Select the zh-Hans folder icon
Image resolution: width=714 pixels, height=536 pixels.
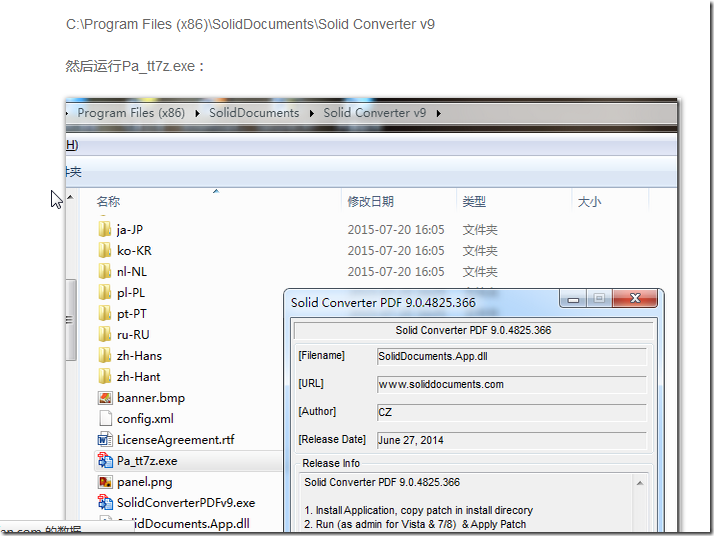pyautogui.click(x=105, y=355)
